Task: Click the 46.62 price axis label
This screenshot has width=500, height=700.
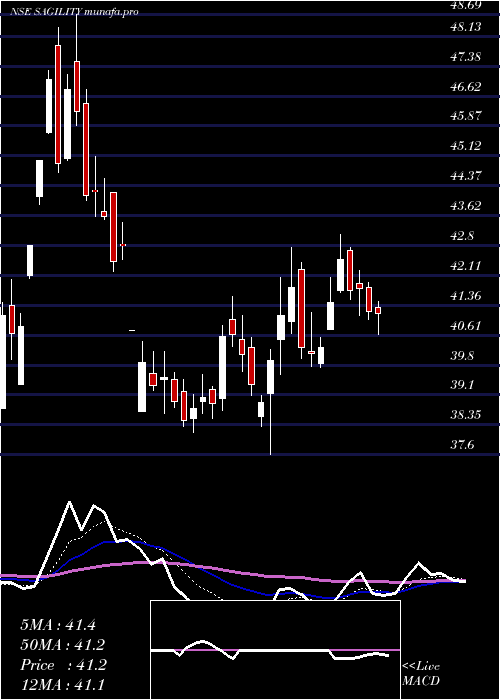Action: 466,87
